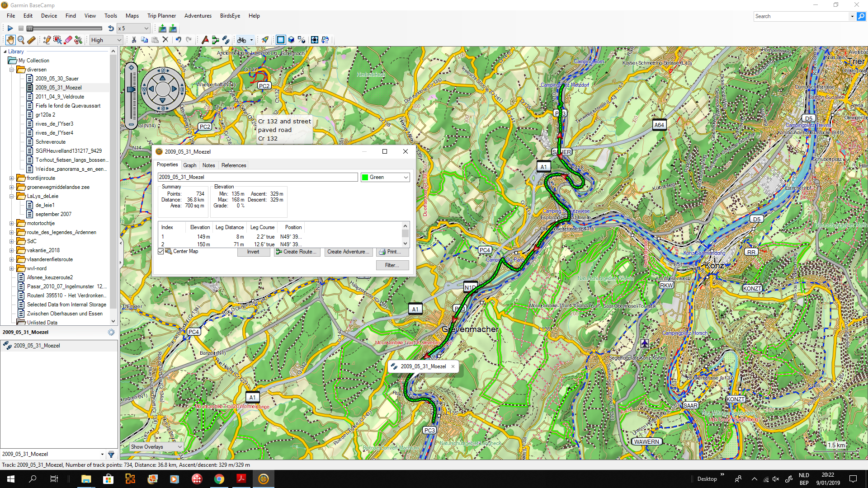Viewport: 868px width, 488px height.
Task: Click the map zoom slider handle
Action: point(131,89)
